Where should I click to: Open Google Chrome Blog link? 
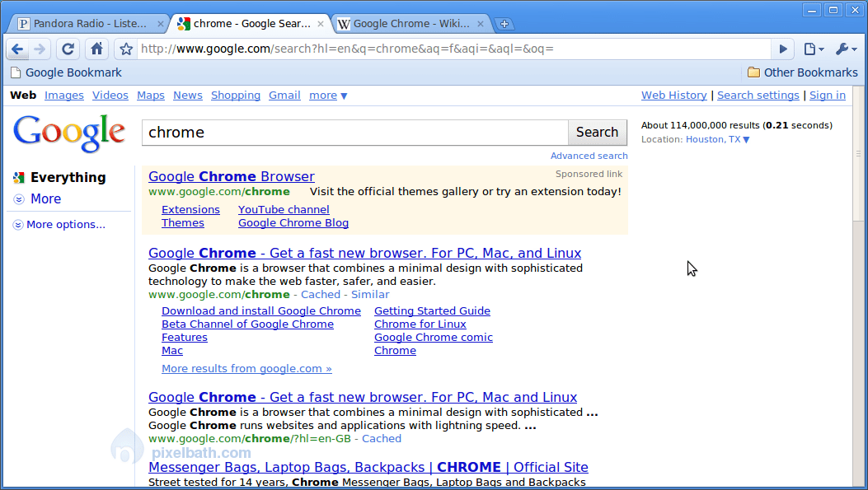point(293,223)
